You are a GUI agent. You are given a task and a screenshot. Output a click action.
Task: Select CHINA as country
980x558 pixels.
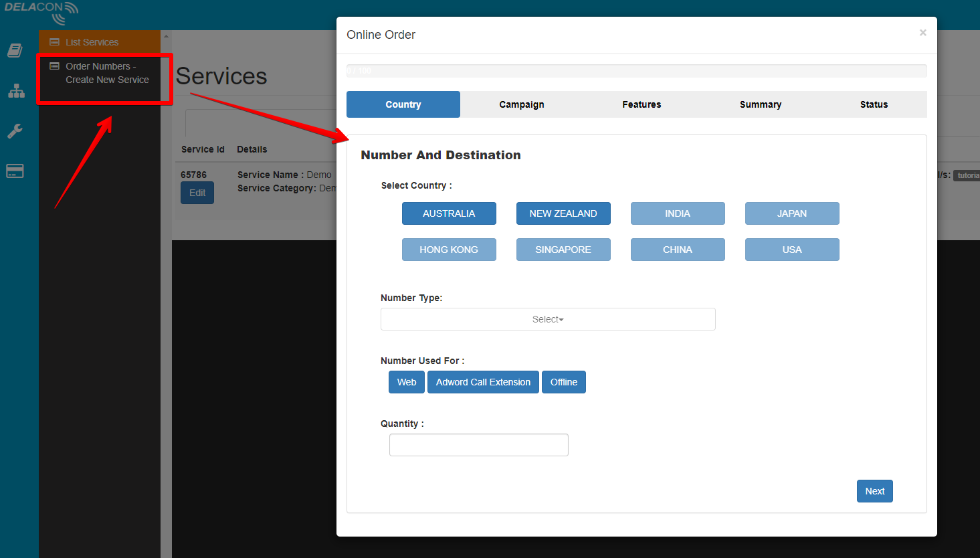[x=678, y=250]
